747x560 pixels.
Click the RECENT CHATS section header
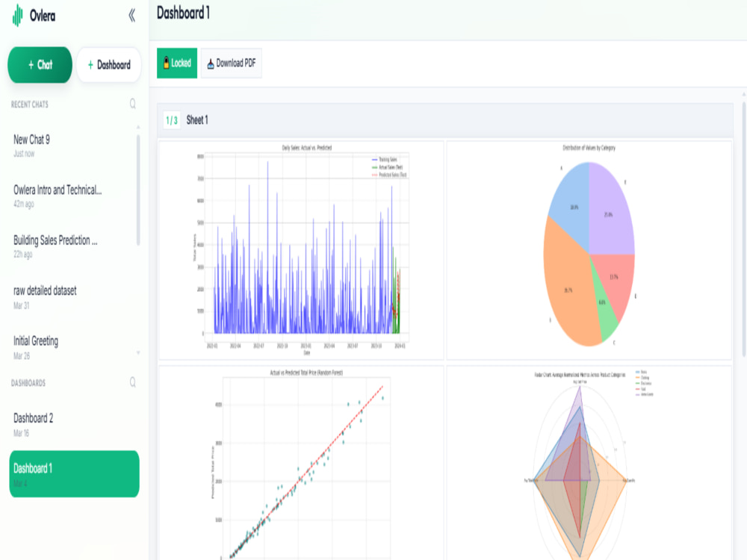click(30, 105)
